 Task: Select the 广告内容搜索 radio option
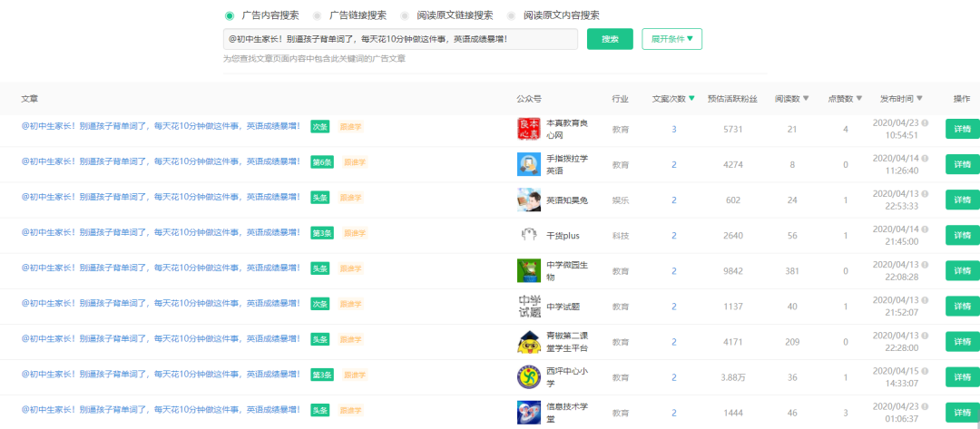point(230,15)
